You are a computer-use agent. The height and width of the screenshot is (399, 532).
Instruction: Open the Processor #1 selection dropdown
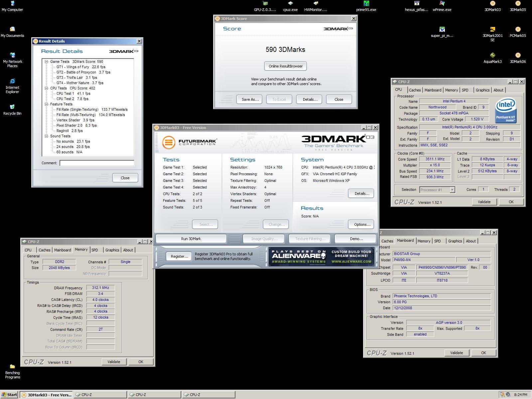[x=452, y=190]
